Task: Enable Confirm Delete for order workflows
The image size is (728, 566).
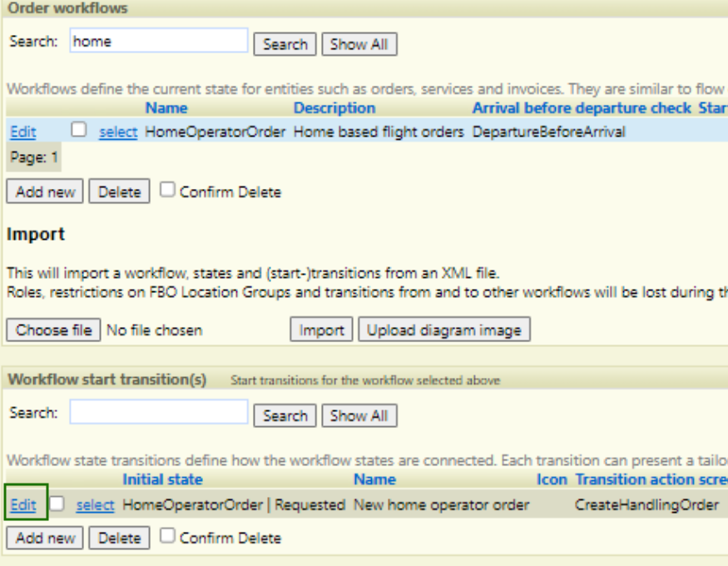Action: (167, 190)
